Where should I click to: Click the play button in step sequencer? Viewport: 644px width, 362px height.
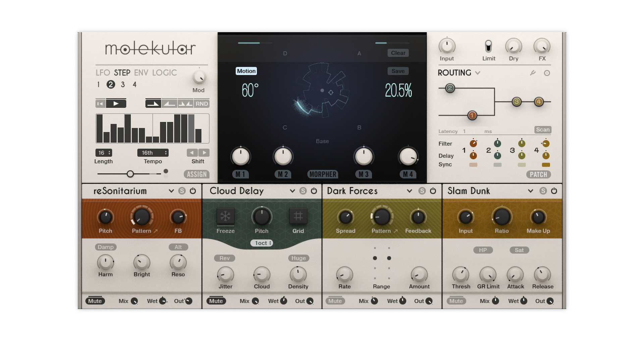click(x=116, y=104)
